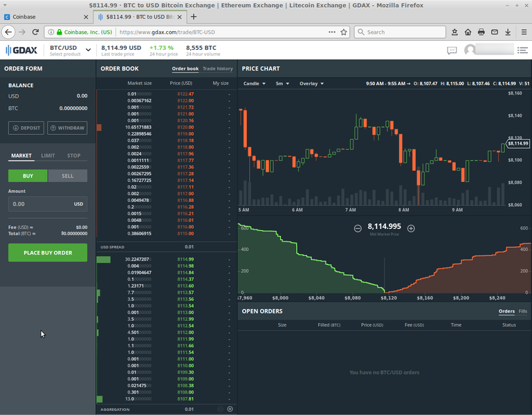Screen dimensions: 532x415
Task: Open the Candle chart type dropdown
Action: tap(254, 84)
